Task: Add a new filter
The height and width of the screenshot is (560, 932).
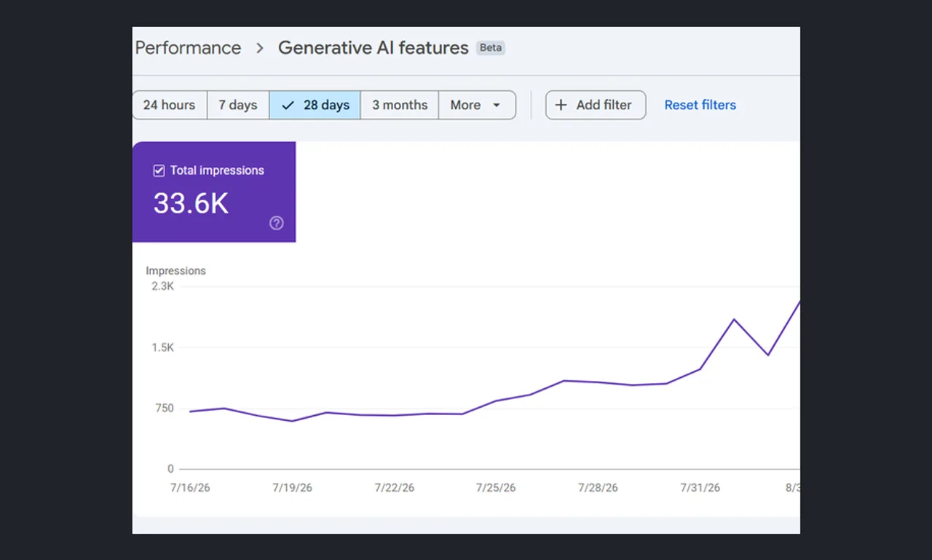Action: click(x=596, y=105)
